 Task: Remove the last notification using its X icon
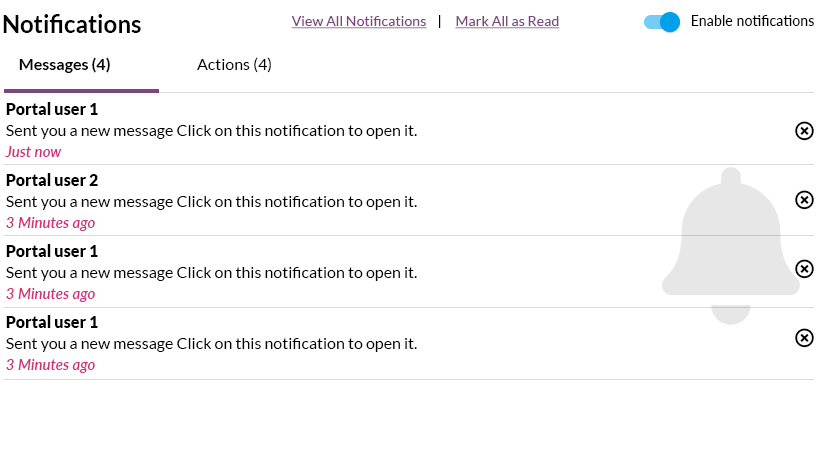pyautogui.click(x=804, y=338)
